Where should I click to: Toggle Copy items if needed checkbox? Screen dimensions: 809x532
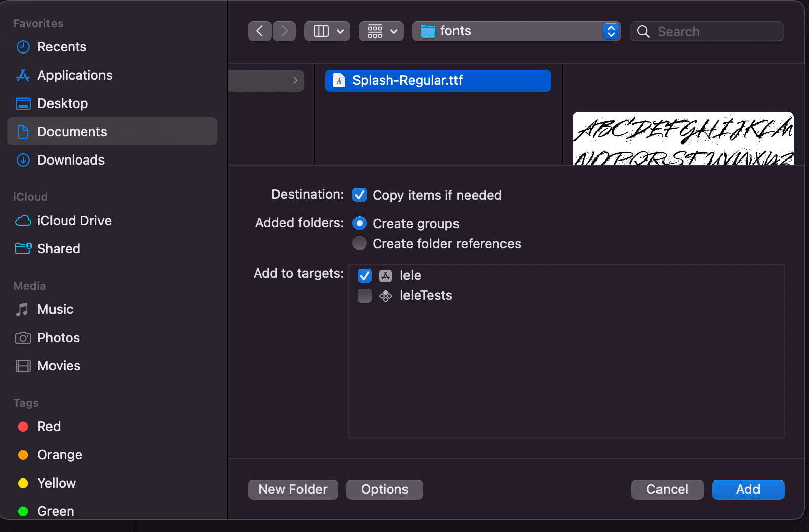coord(360,195)
